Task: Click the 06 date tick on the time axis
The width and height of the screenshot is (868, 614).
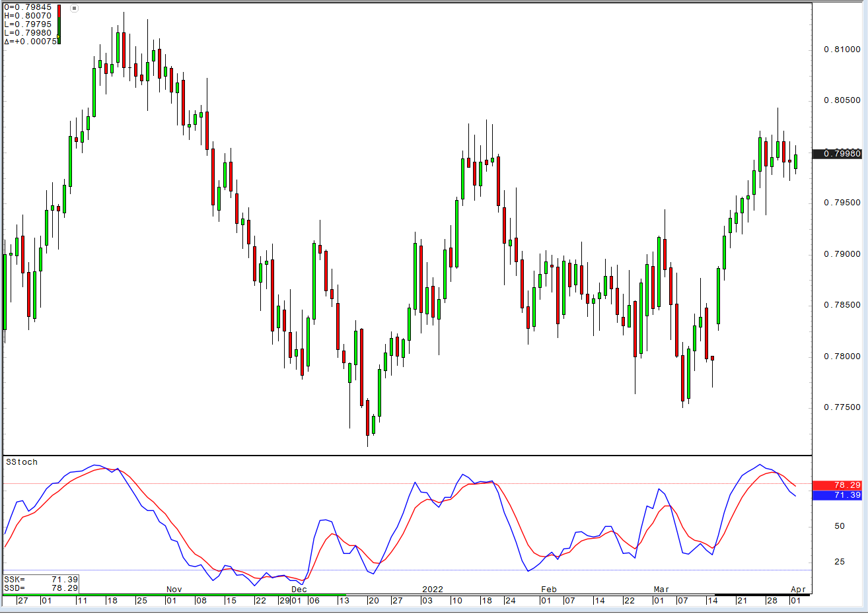Action: point(314,601)
